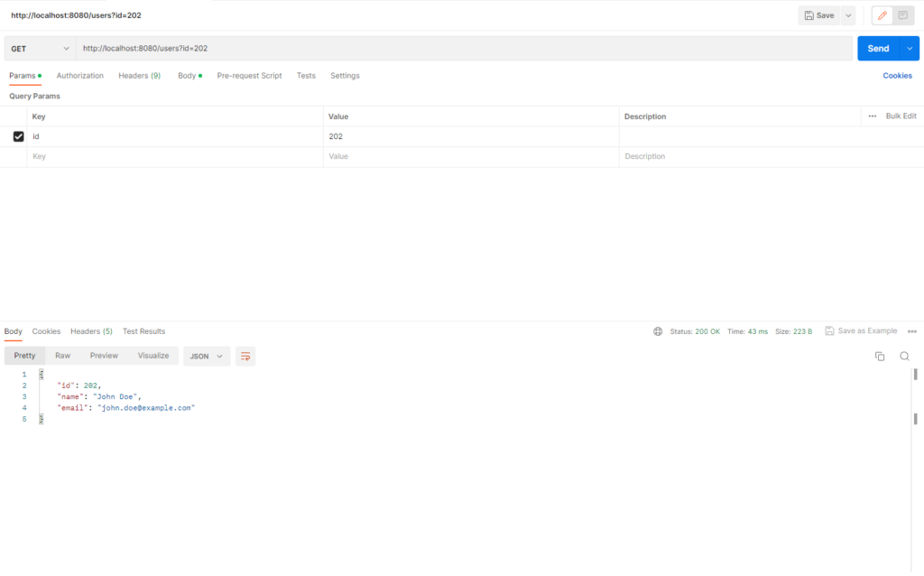Screen dimensions: 924x576
Task: Open more actions with the three-dots icon
Action: (911, 331)
